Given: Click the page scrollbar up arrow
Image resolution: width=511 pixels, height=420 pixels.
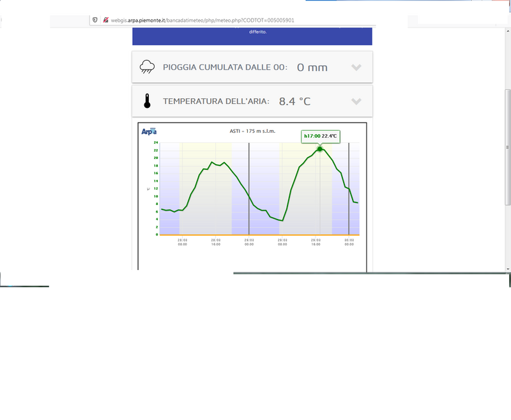Looking at the screenshot, I should tap(508, 31).
